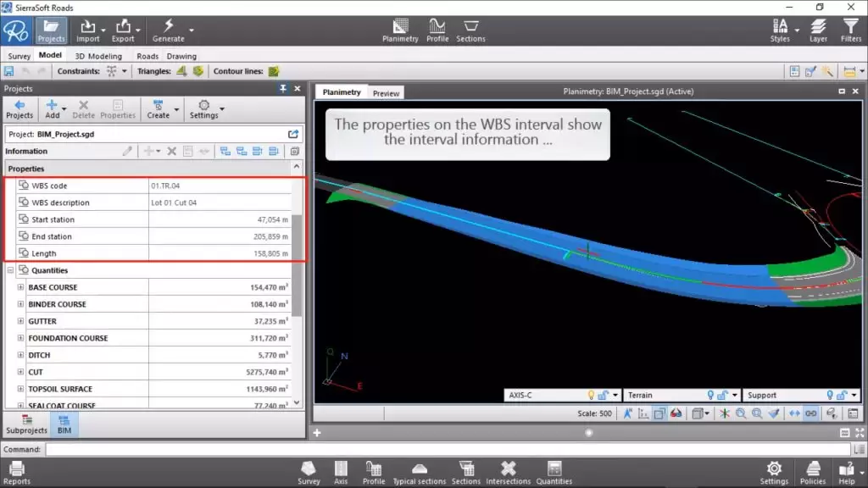Open the Reports icon

tap(16, 469)
